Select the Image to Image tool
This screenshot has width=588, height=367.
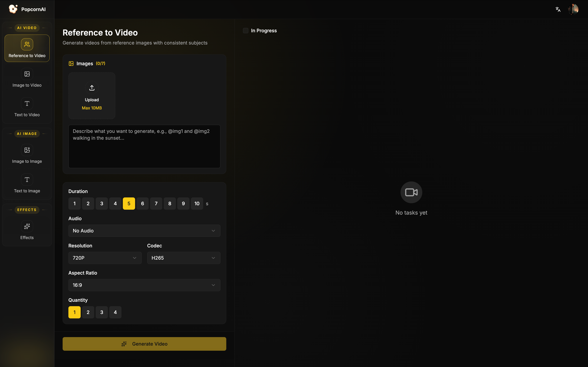click(x=27, y=154)
